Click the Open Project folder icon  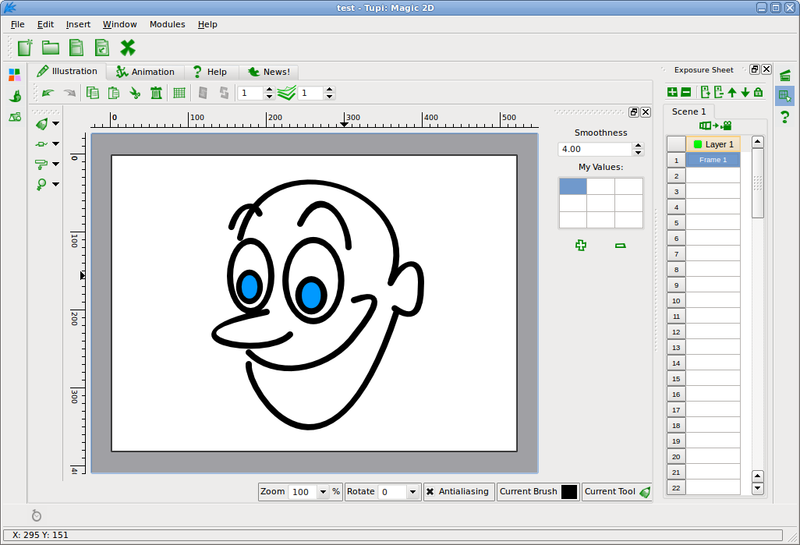(x=50, y=47)
